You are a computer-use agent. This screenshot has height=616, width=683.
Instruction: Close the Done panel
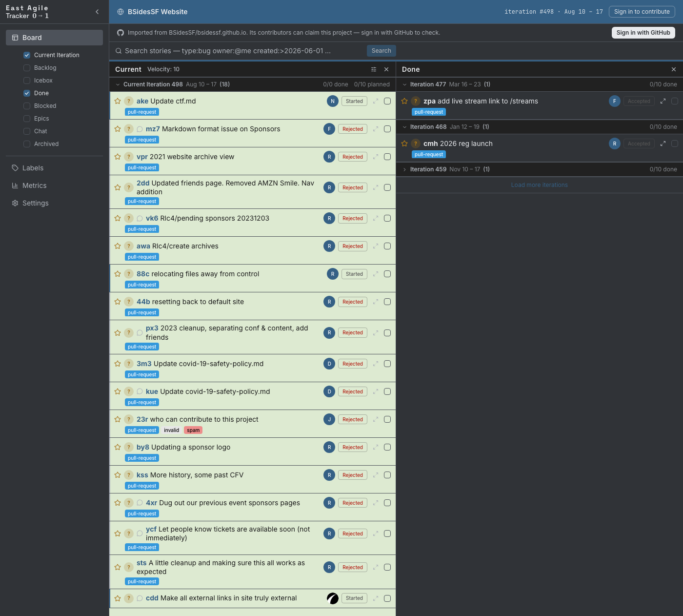coord(674,69)
